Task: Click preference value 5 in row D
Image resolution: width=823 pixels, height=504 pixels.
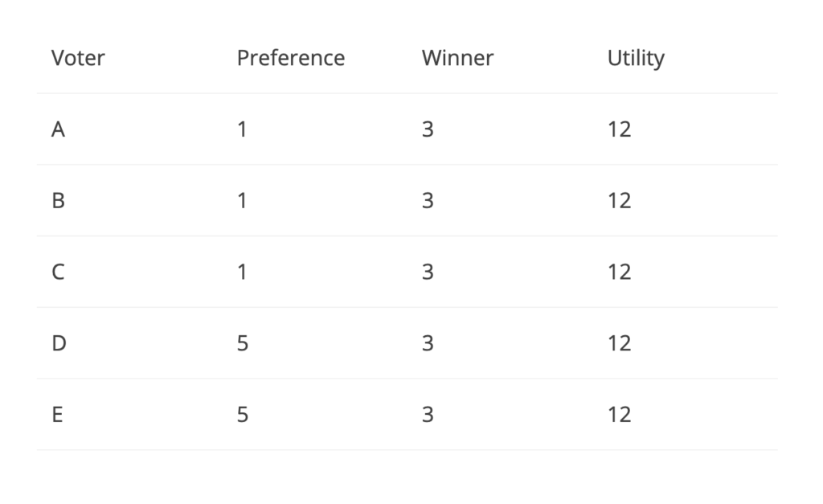Action: [243, 343]
